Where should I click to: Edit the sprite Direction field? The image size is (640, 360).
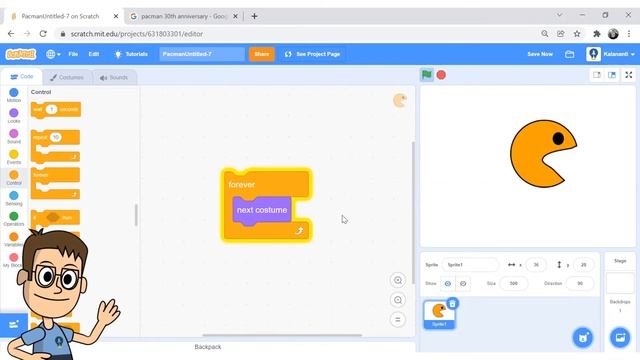(580, 284)
